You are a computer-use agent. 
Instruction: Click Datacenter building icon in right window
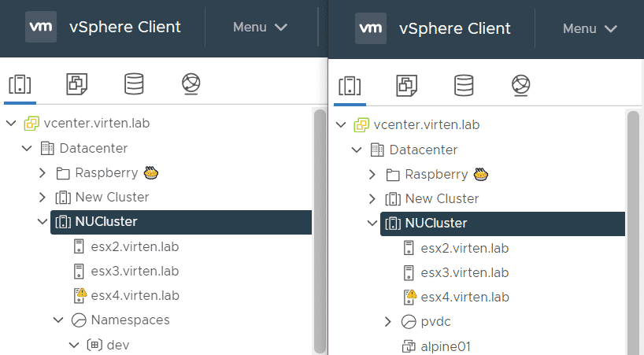(x=377, y=150)
